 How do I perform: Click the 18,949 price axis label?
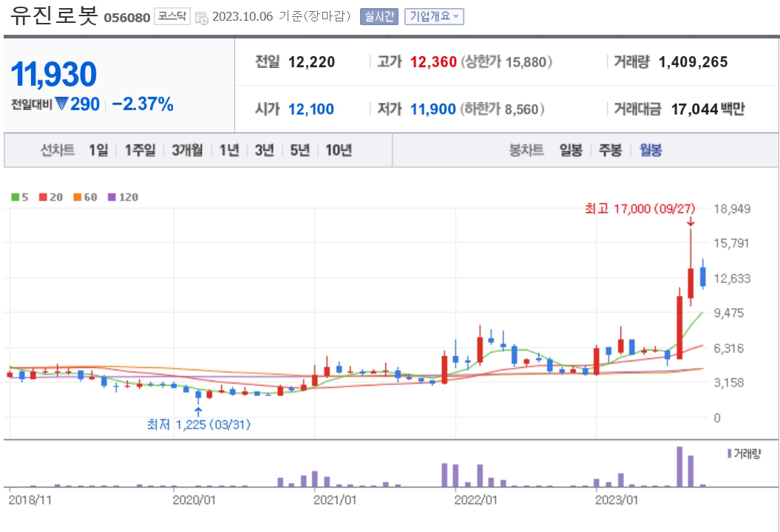[x=732, y=209]
